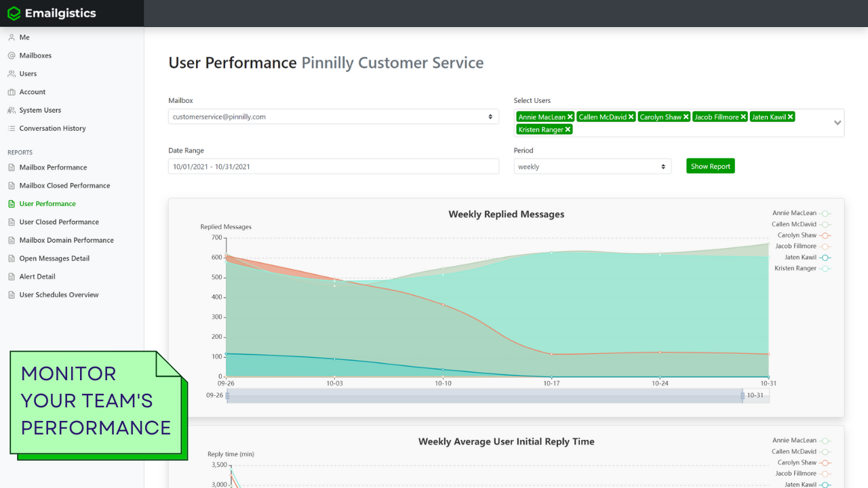Screen dimensions: 868x488
Task: Toggle Carolyn Shaw series in replied chart legend
Action: tap(825, 235)
